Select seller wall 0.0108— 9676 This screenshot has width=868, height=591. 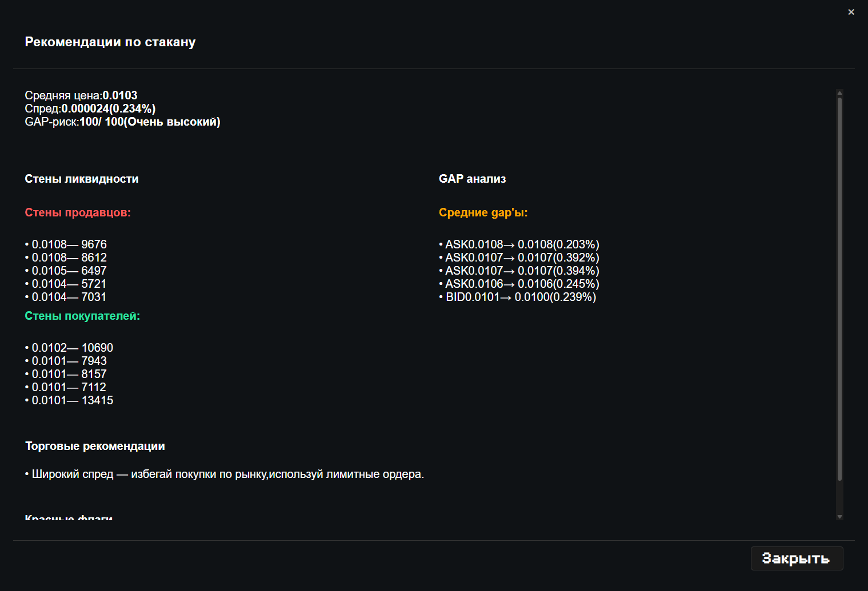66,244
